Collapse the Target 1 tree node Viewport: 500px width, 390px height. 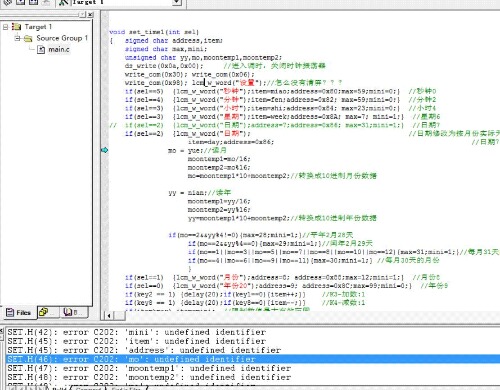(5, 27)
